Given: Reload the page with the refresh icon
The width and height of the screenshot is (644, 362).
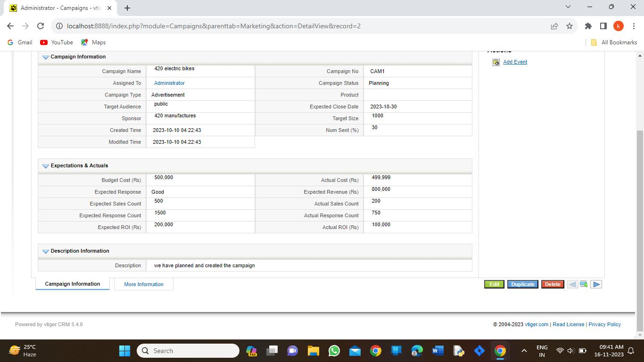Looking at the screenshot, I should point(40,26).
